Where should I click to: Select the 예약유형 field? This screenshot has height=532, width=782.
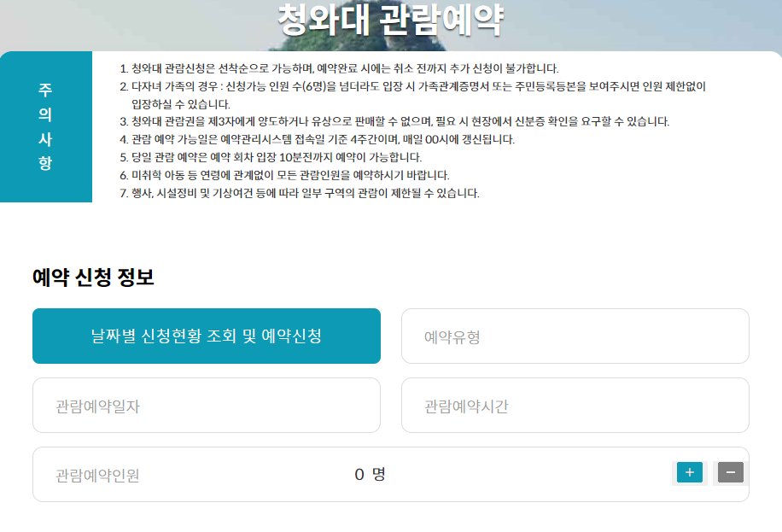(x=575, y=336)
